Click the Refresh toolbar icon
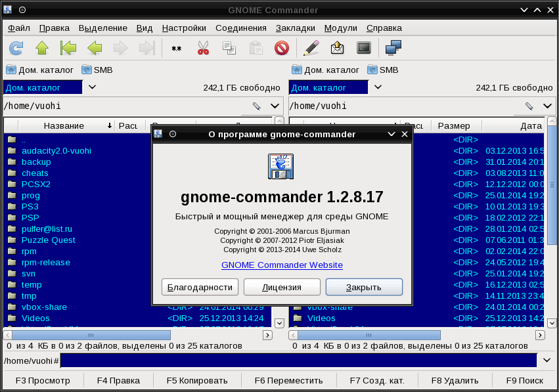The height and width of the screenshot is (392, 559). pyautogui.click(x=16, y=48)
